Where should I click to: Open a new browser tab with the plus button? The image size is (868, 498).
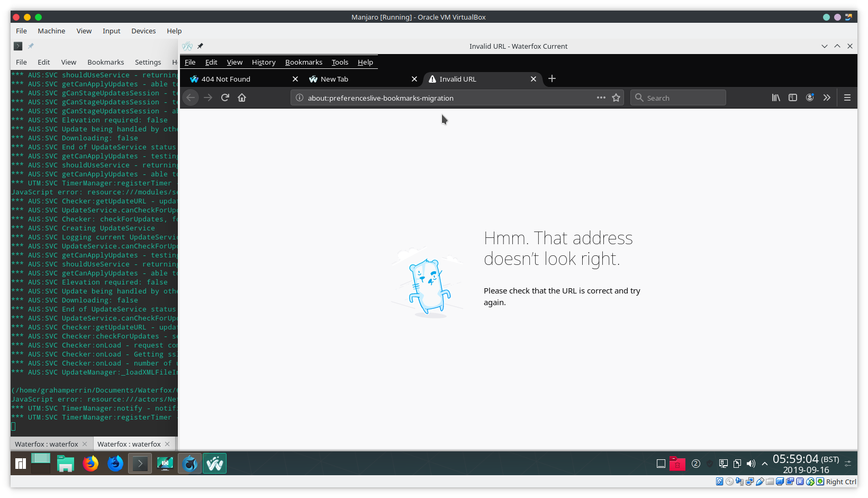click(552, 79)
